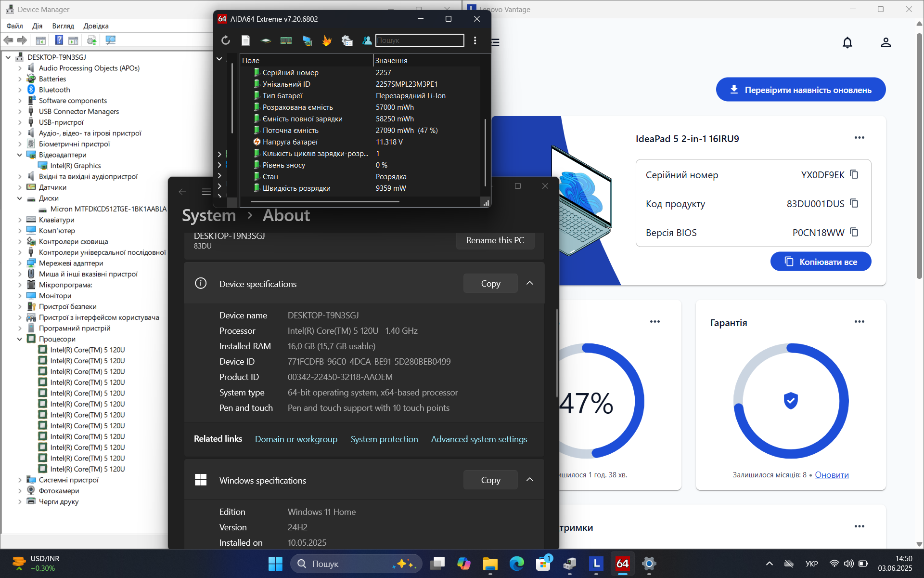Image resolution: width=924 pixels, height=578 pixels.
Task: Click the Оновити warranty link
Action: point(832,475)
